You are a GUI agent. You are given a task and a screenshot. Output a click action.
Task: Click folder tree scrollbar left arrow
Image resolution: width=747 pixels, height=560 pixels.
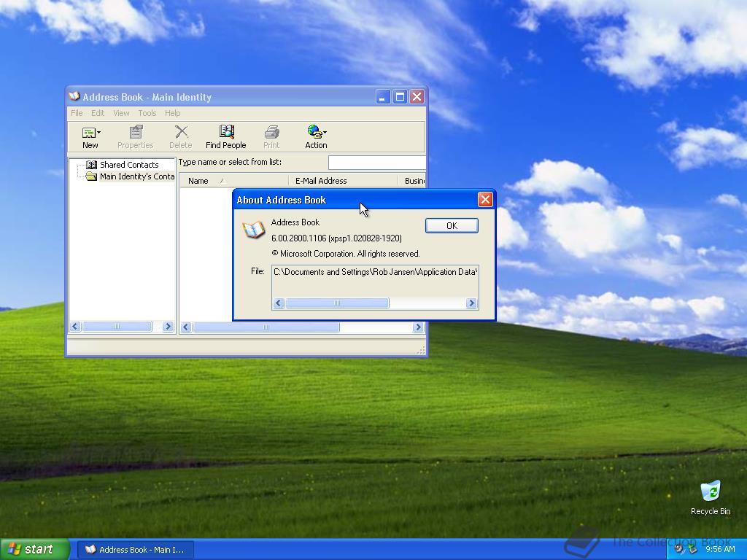75,326
